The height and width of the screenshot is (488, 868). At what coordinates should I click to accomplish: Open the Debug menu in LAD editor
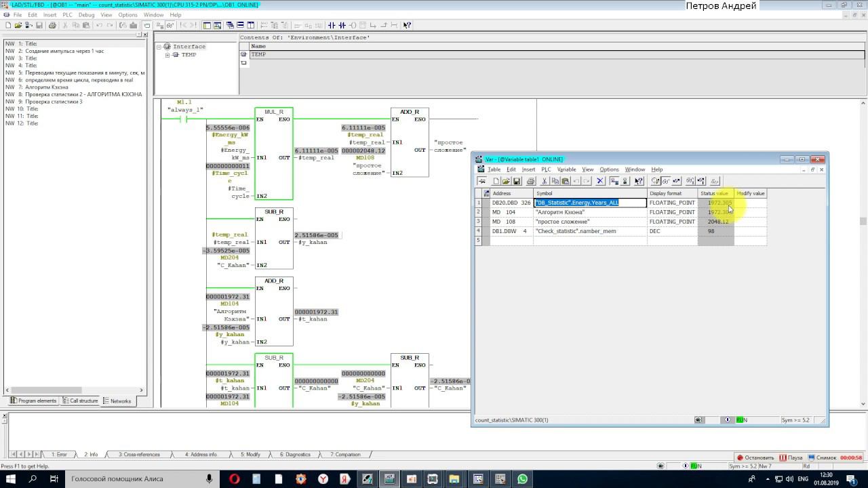(x=86, y=15)
